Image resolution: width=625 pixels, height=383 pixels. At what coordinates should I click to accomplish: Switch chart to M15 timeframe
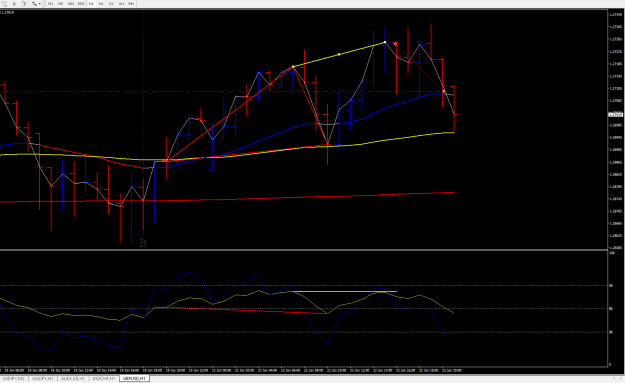[71, 4]
